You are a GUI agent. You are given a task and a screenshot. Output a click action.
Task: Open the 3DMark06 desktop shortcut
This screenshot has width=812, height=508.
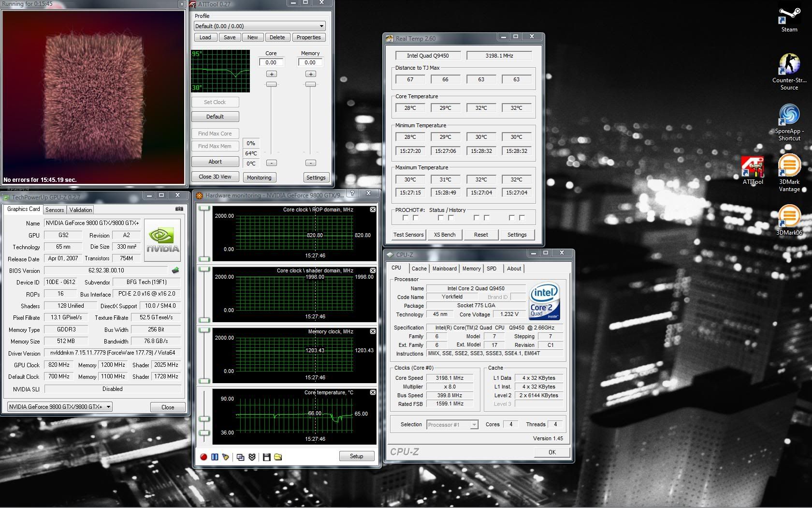click(789, 220)
